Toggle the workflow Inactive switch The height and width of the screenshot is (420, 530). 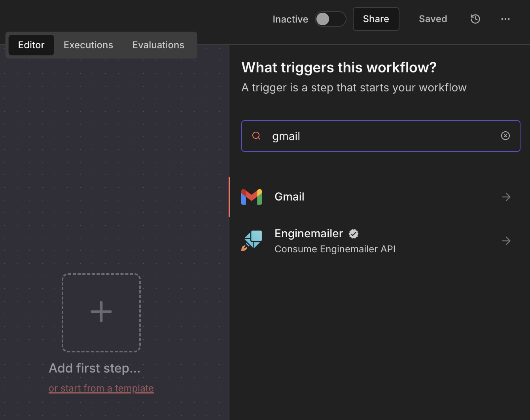point(330,19)
